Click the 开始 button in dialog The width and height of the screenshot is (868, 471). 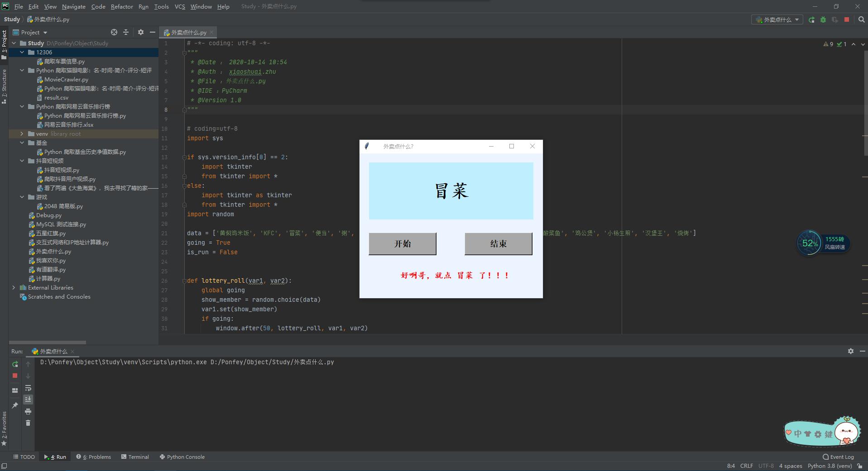pos(403,244)
